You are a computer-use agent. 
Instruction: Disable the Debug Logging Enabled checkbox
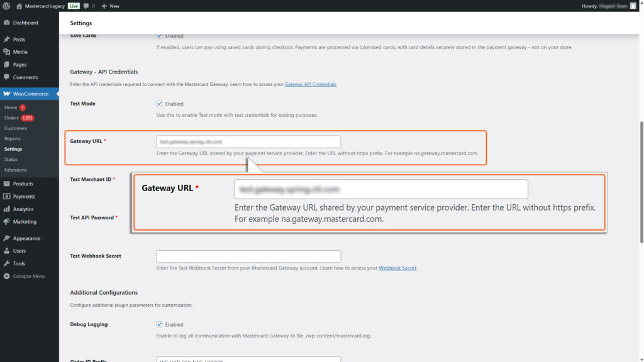159,324
